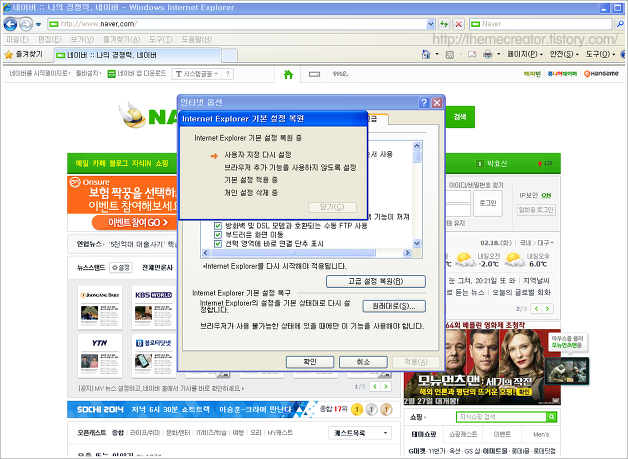
Task: Click the 일회용 로그인 button
Action: 536,209
